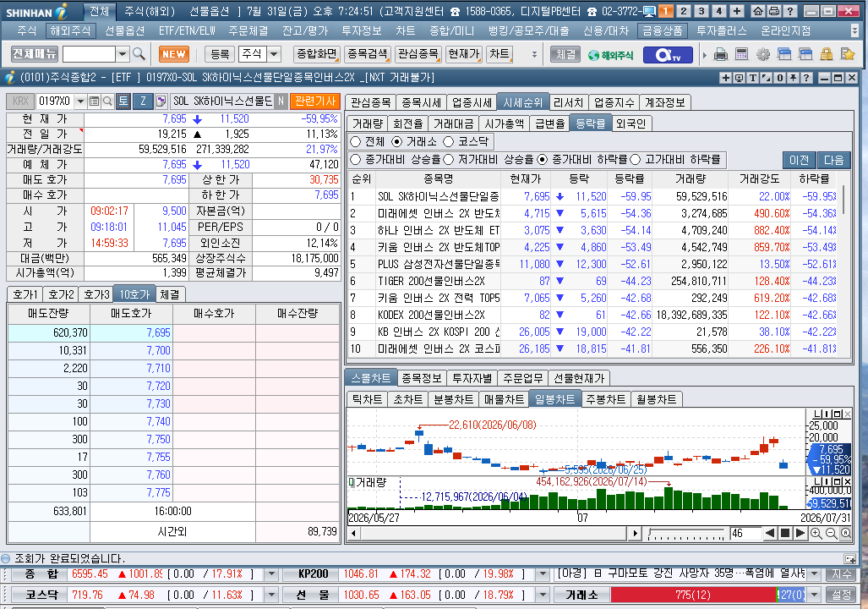Select the 거래소 radio button
868x609 pixels.
(397, 142)
